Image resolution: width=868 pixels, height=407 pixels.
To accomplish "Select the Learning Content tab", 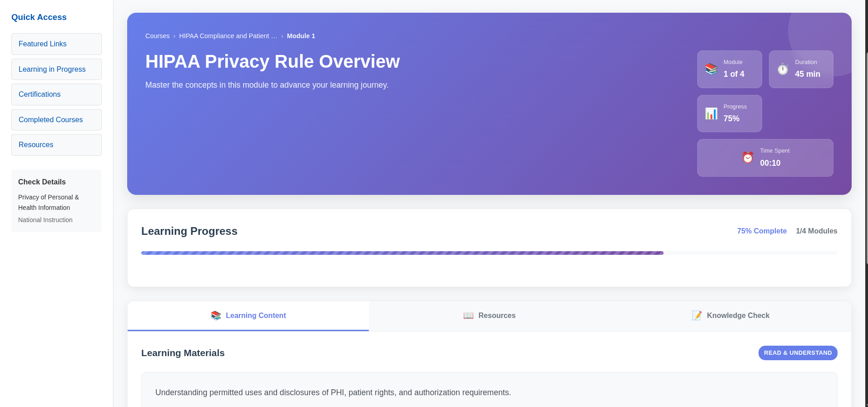I will tap(248, 316).
